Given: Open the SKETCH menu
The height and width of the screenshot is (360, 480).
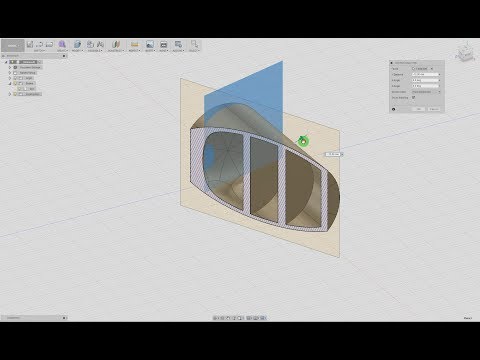Looking at the screenshot, I should (39, 51).
